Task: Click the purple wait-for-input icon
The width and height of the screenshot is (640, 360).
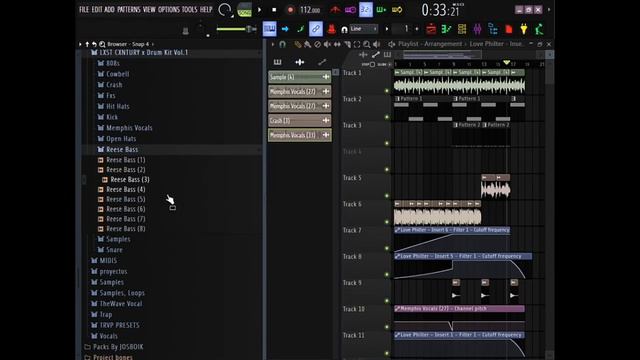Action: (350, 9)
